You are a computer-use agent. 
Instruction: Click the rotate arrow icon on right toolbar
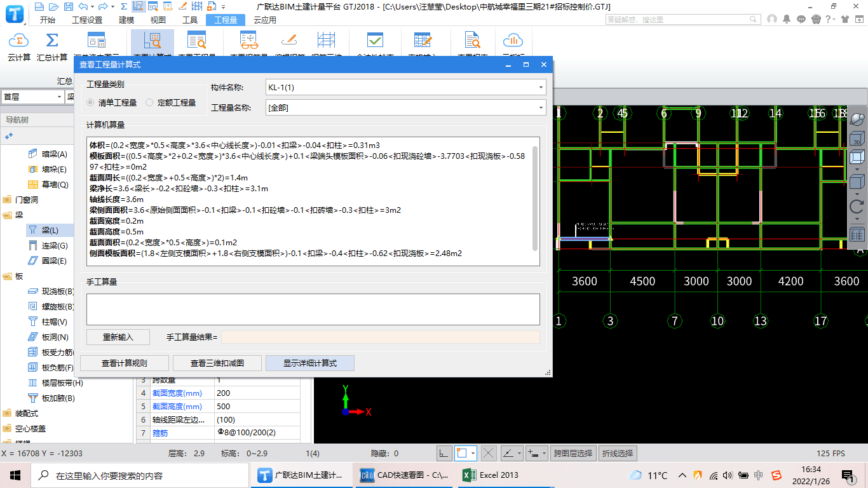pyautogui.click(x=857, y=207)
